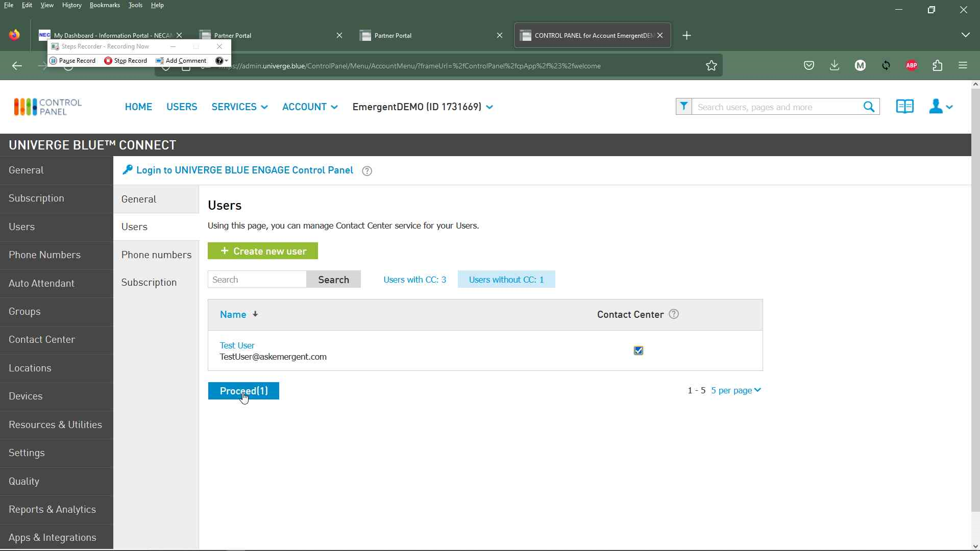
Task: Click the help icon beside Login link
Action: click(x=367, y=171)
